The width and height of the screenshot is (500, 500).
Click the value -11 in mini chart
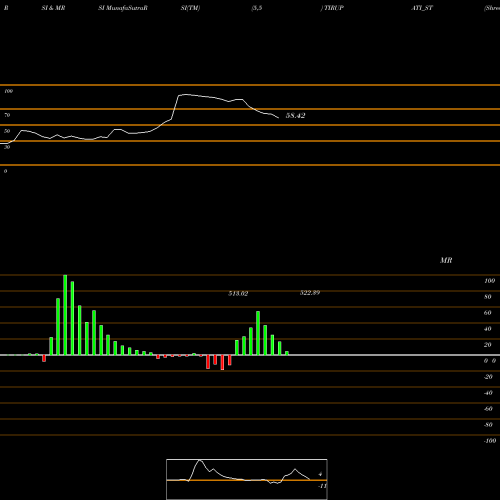[x=322, y=486]
